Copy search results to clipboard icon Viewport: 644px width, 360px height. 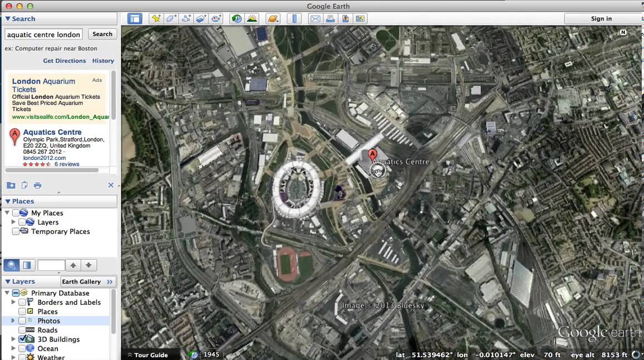point(25,186)
